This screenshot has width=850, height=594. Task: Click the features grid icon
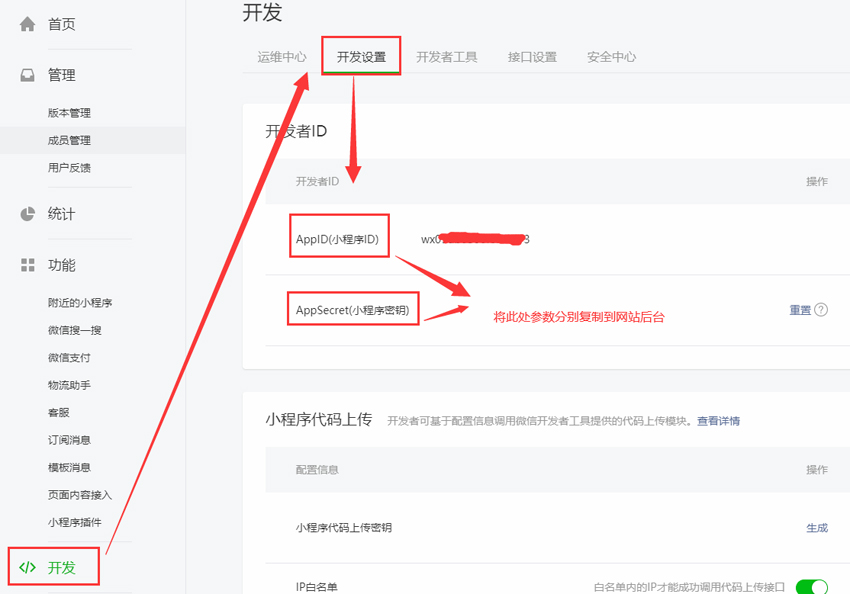click(x=28, y=265)
